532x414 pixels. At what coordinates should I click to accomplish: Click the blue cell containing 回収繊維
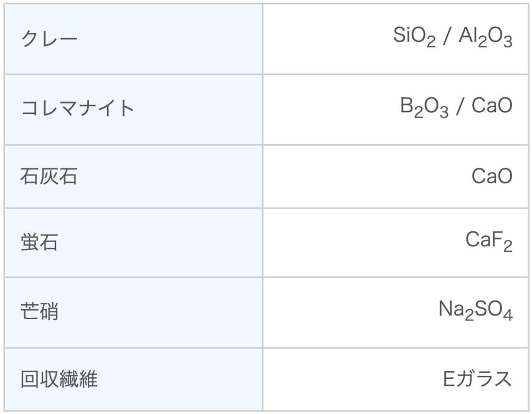[x=133, y=379]
